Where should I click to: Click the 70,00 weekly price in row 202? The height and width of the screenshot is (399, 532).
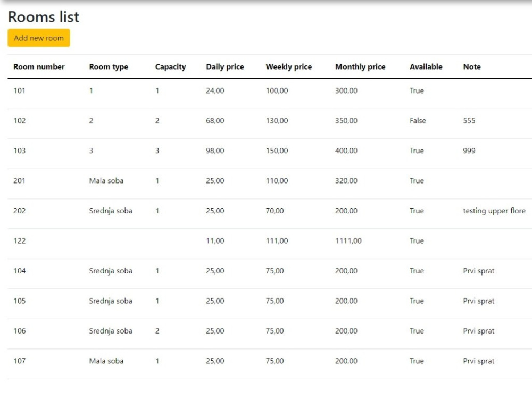275,211
